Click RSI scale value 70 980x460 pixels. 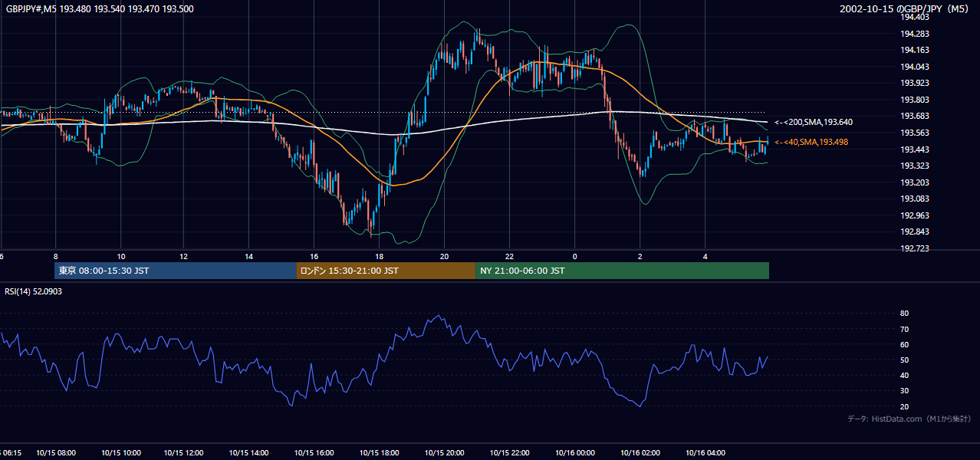pyautogui.click(x=905, y=329)
